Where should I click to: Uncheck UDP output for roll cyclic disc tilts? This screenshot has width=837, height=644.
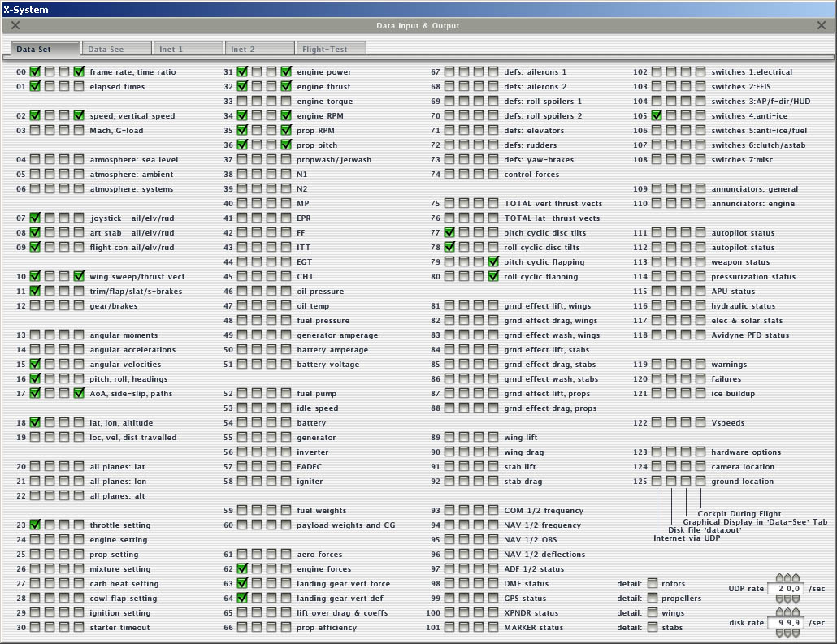click(x=449, y=247)
